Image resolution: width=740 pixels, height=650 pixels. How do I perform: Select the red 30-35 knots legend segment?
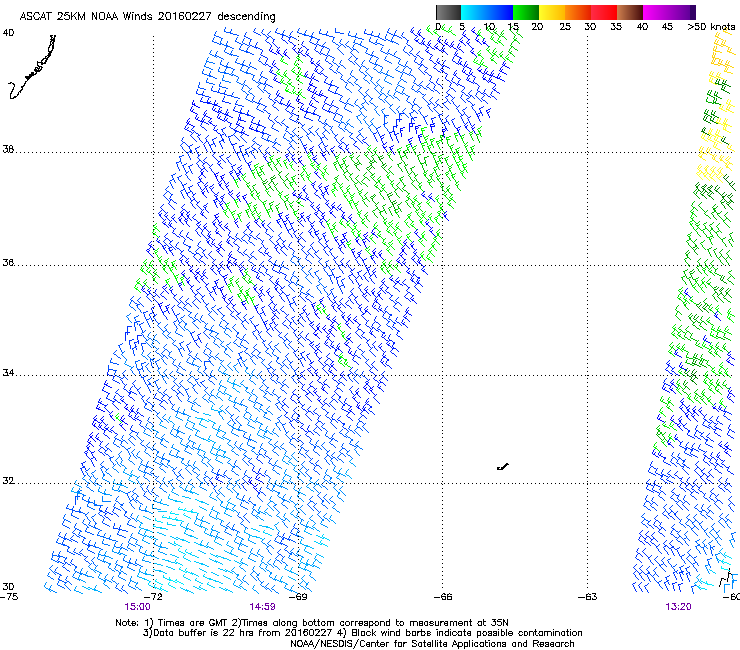pos(604,12)
